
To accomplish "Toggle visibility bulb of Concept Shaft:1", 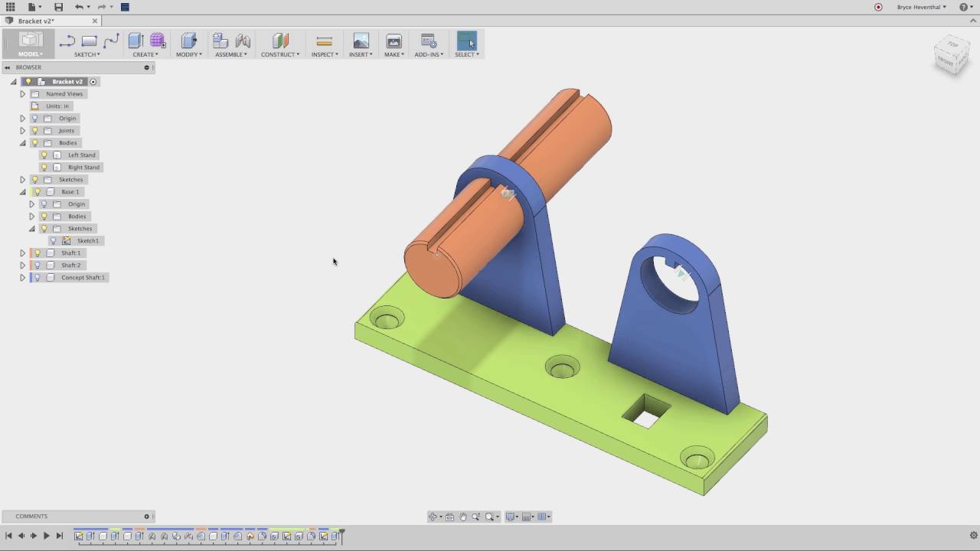I will [x=38, y=277].
